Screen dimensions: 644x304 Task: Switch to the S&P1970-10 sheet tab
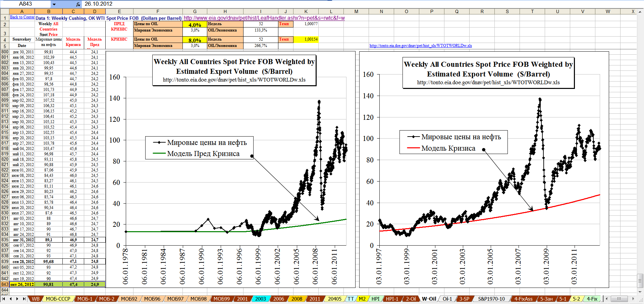coord(491,299)
